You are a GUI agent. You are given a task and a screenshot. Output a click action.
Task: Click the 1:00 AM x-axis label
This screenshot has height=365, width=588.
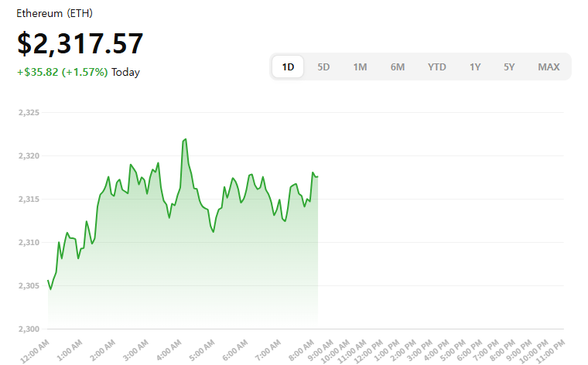69,350
